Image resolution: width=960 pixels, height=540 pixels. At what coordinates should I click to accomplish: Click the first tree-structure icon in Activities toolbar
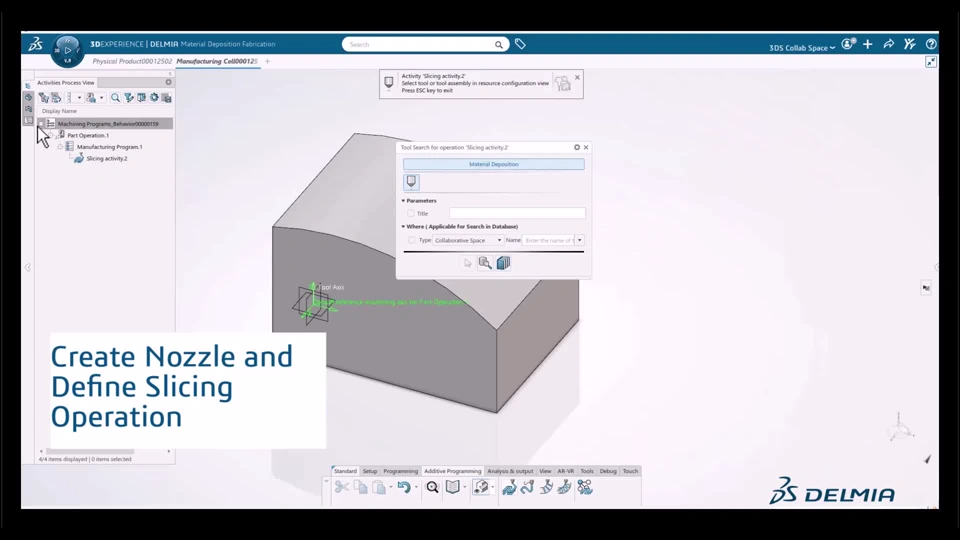coord(43,98)
